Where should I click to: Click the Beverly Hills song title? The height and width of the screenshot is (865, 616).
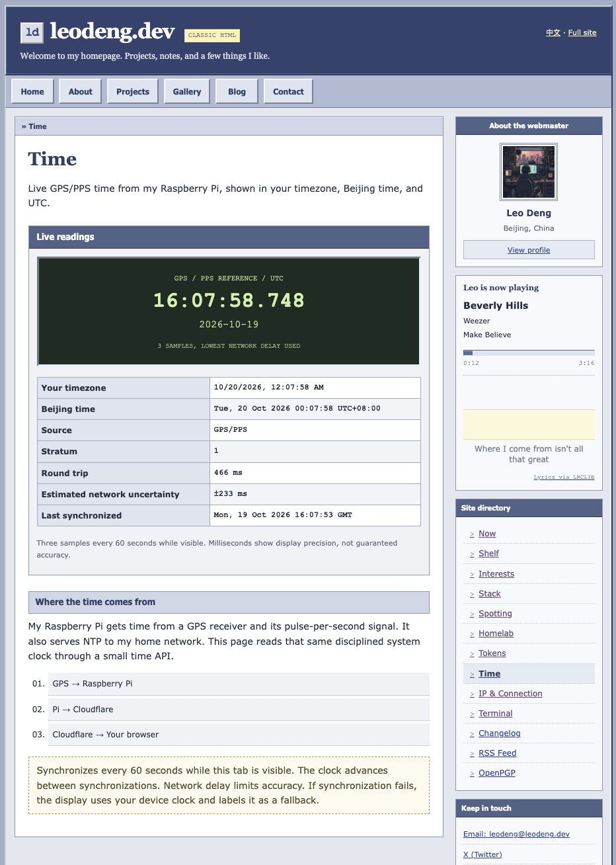pos(496,306)
